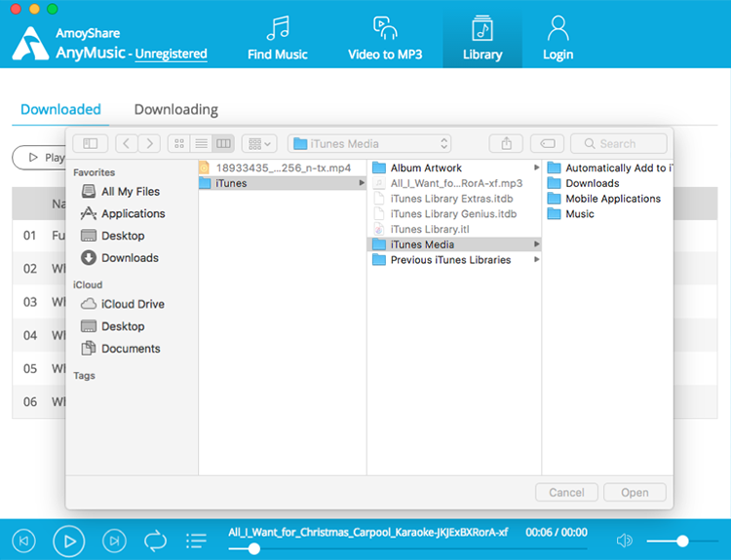Screen dimensions: 731x560
Task: Mute the volume speaker icon
Action: pos(624,541)
